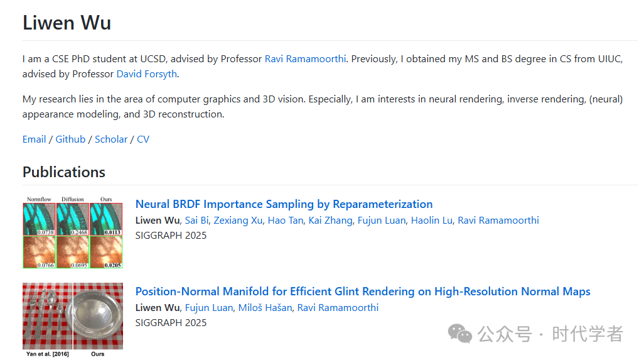Click the Liwen Wu page heading
Image resolution: width=644 pixels, height=360 pixels.
click(67, 23)
